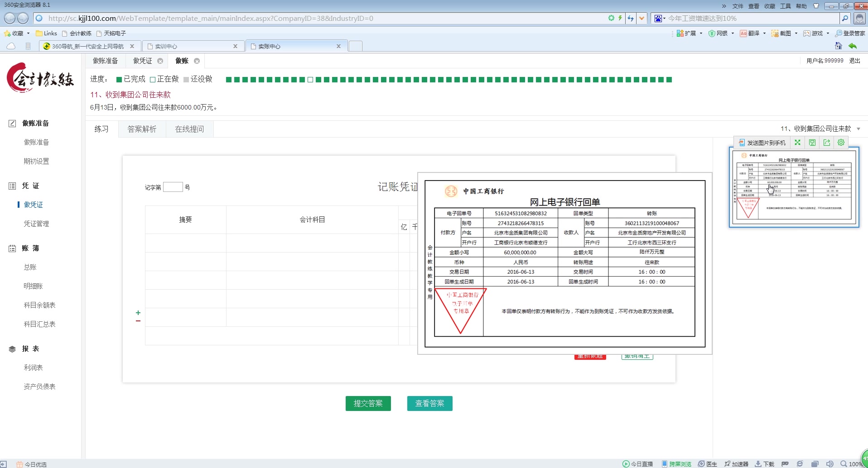Click the green plus add-row icon

pos(138,313)
